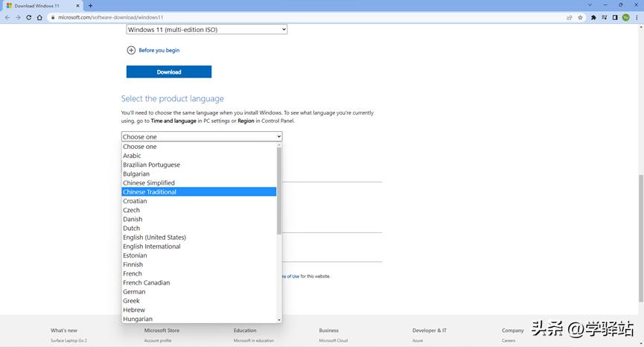644x347 pixels.
Task: Open Account profile footer link
Action: point(158,340)
